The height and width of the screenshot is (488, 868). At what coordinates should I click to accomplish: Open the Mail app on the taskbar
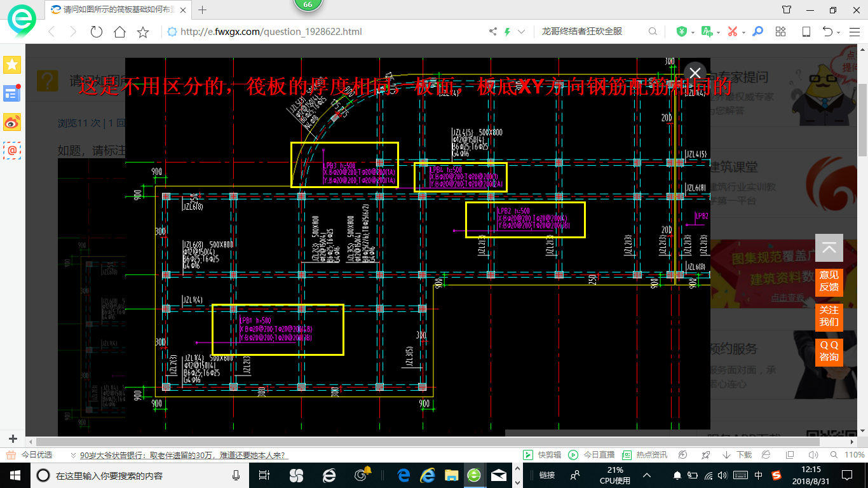point(499,475)
